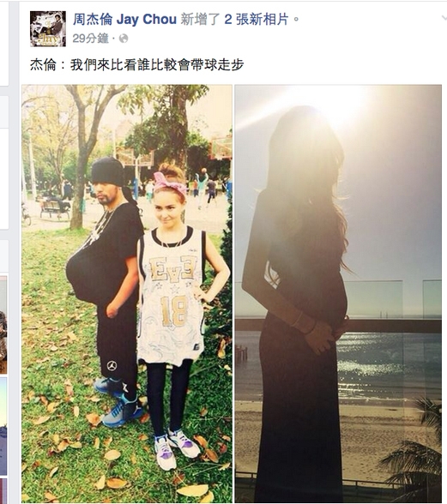Click the Jordan logo on black shorts

112,365
